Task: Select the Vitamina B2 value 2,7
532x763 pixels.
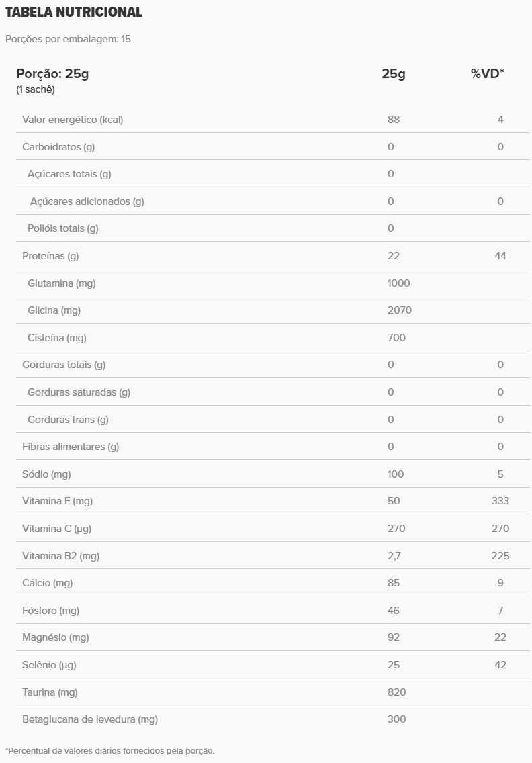Action: (x=394, y=556)
